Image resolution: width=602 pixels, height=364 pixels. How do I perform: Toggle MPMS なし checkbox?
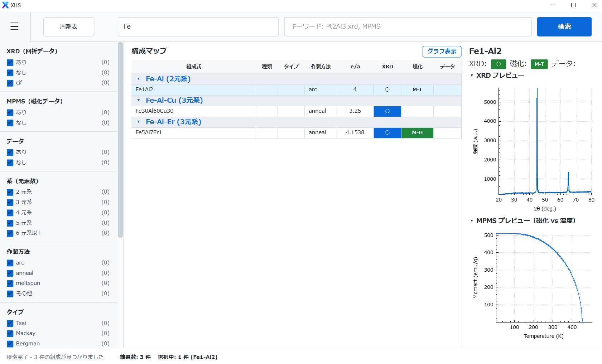point(10,123)
